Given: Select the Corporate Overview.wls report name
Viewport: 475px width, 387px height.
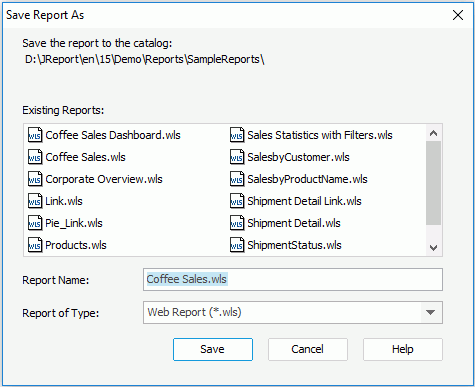Looking at the screenshot, I should point(104,179).
